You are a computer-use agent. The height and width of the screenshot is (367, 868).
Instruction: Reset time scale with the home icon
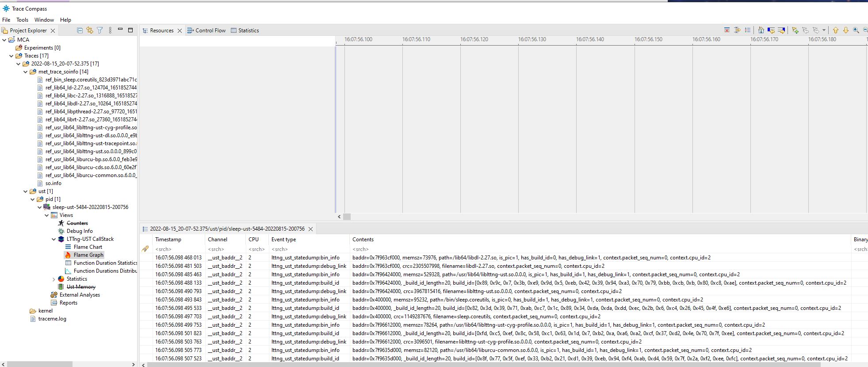[x=761, y=30]
